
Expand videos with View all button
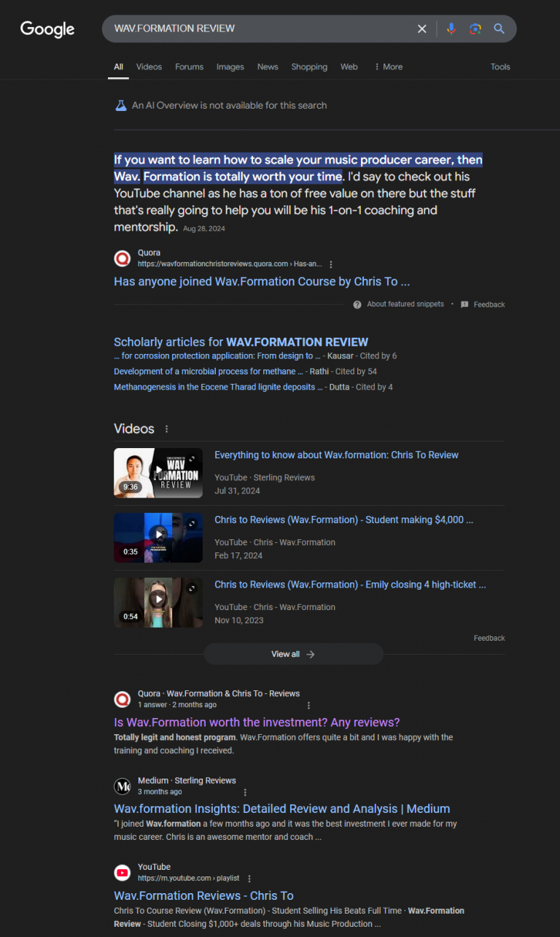tap(293, 654)
